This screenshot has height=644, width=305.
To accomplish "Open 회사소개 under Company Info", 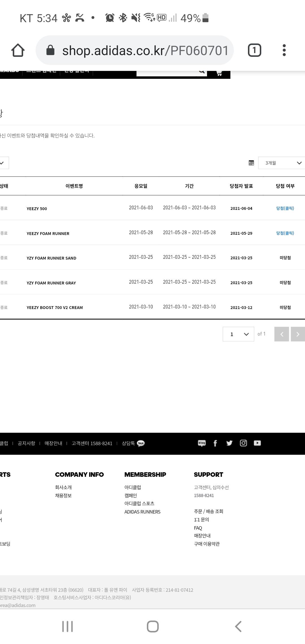I will click(63, 487).
